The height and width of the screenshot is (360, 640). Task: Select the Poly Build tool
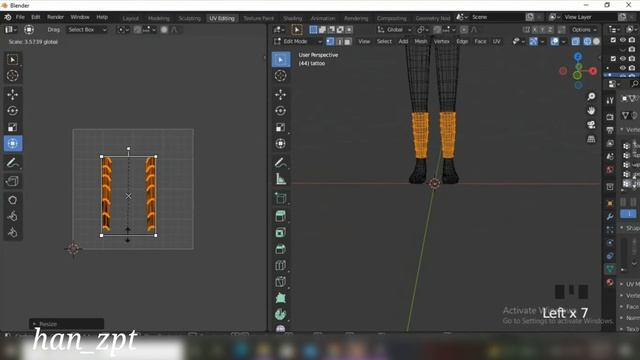click(281, 298)
